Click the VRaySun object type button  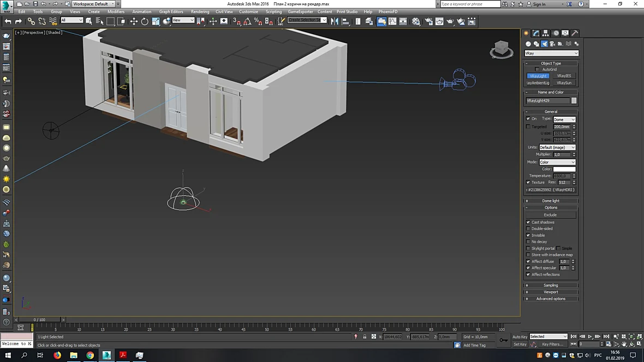[564, 83]
